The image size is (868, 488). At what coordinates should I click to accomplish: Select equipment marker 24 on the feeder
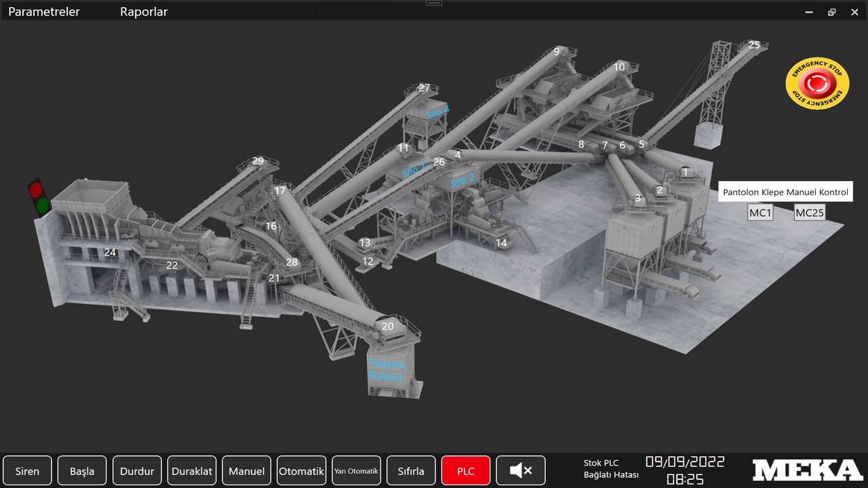110,253
